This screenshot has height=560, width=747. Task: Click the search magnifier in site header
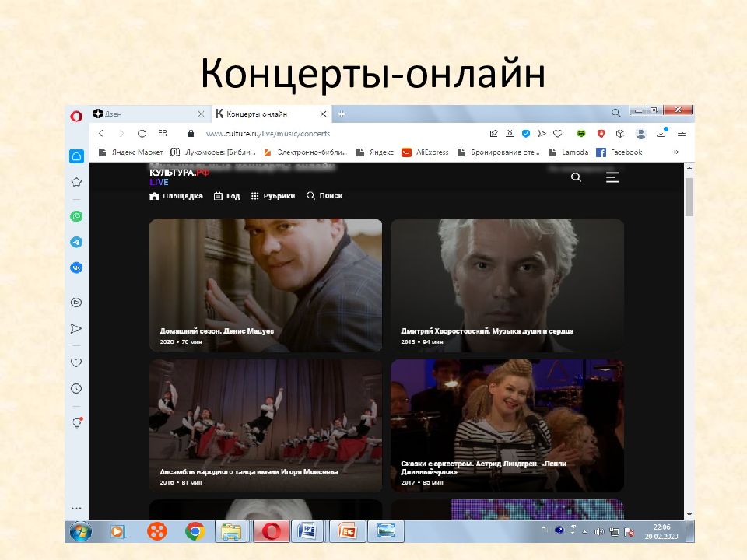[x=576, y=177]
